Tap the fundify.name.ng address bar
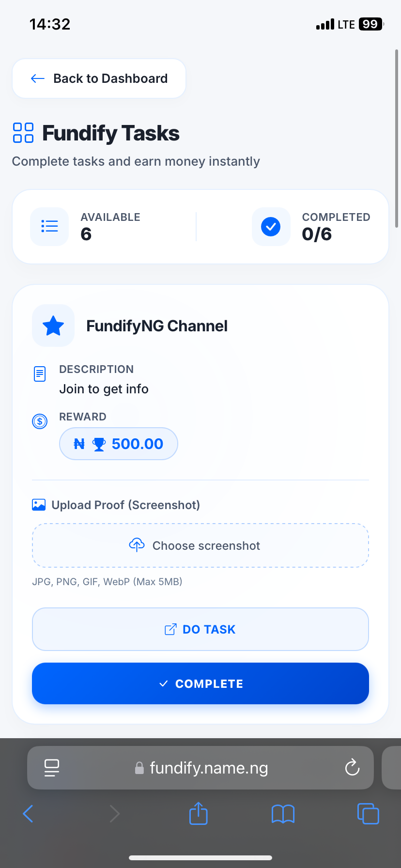This screenshot has height=868, width=401. (x=208, y=768)
